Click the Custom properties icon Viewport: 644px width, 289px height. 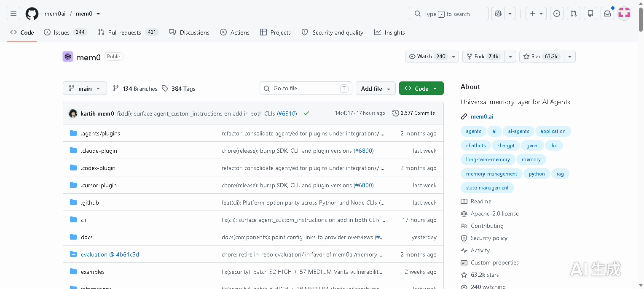(464, 263)
